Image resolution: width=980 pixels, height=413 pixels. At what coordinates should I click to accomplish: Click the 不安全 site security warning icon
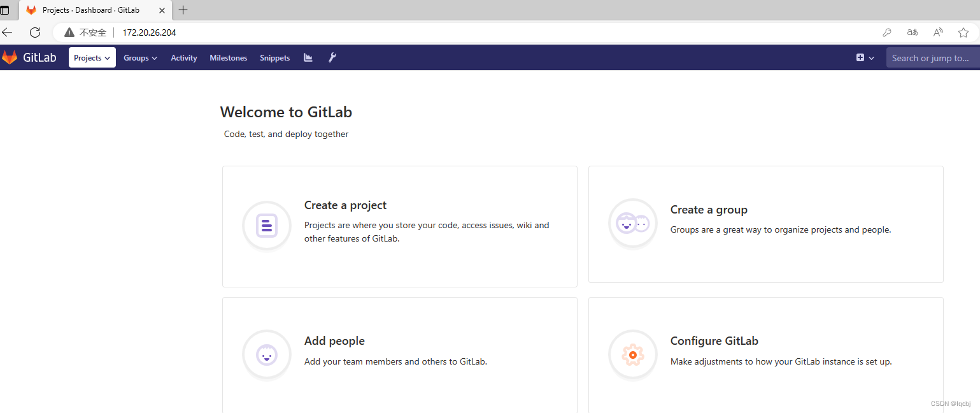pos(69,32)
